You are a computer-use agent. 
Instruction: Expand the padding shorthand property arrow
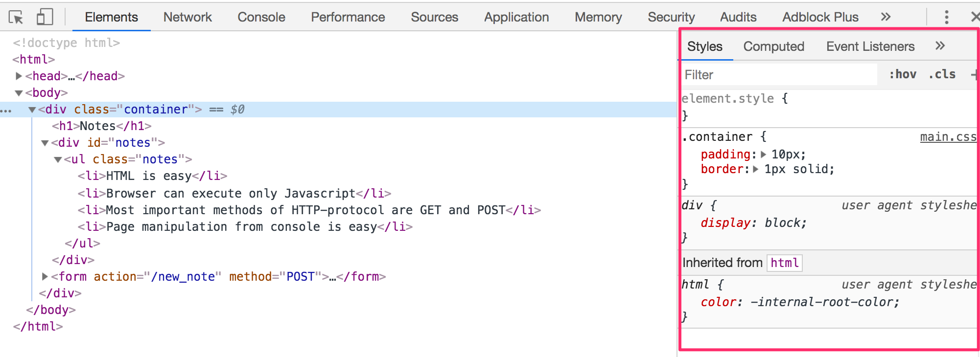[x=764, y=155]
